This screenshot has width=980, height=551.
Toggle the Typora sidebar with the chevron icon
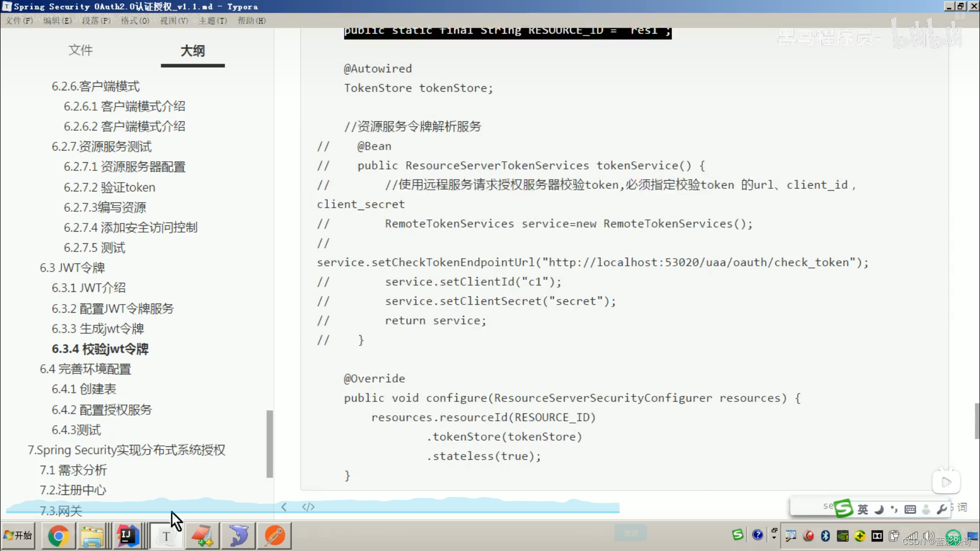coord(284,507)
